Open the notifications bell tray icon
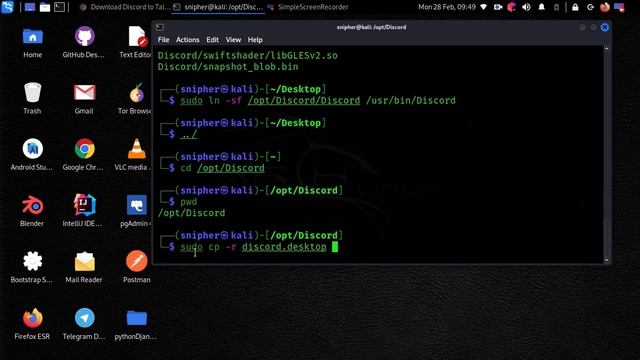The height and width of the screenshot is (360, 640). (541, 7)
